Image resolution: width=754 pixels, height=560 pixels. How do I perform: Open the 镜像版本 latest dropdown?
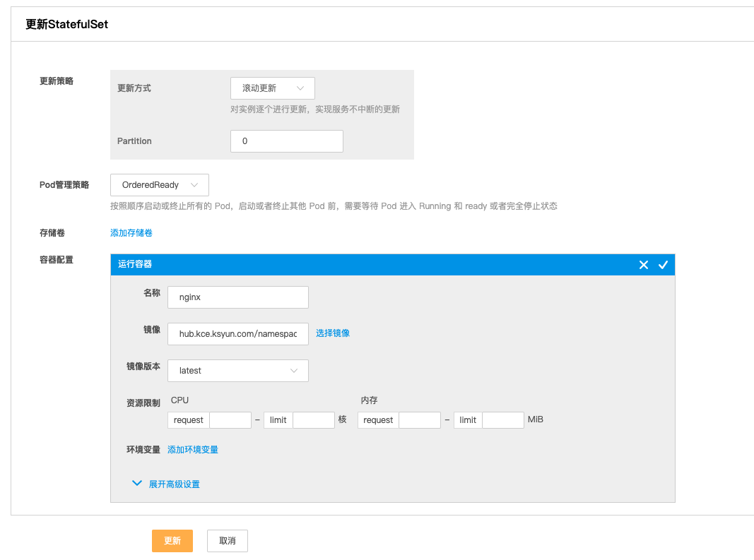238,371
